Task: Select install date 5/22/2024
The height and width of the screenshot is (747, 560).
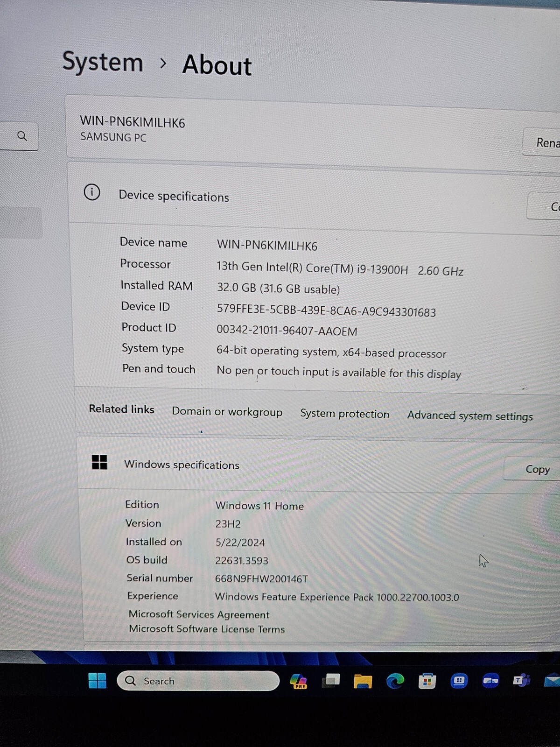Action: pyautogui.click(x=240, y=543)
